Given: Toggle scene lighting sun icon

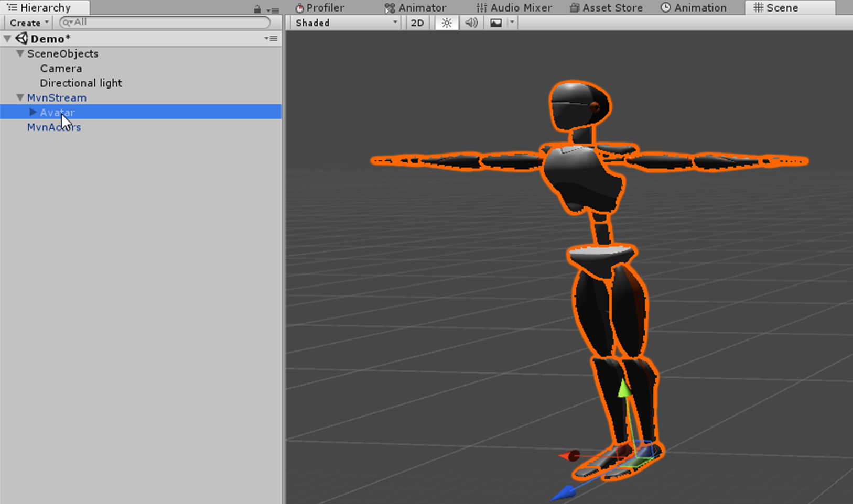Looking at the screenshot, I should point(447,23).
